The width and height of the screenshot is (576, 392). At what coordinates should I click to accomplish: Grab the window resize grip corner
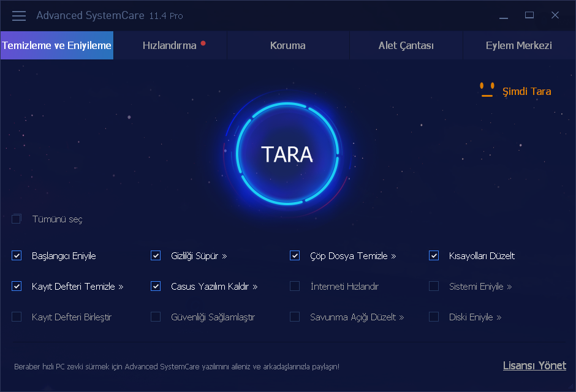[571, 388]
